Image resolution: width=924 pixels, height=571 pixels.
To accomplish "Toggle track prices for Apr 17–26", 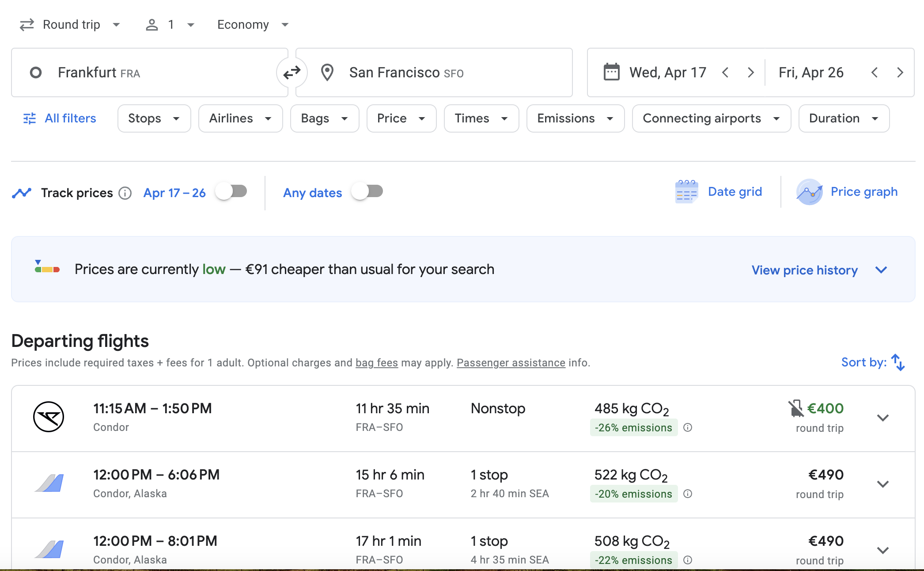I will pos(231,191).
